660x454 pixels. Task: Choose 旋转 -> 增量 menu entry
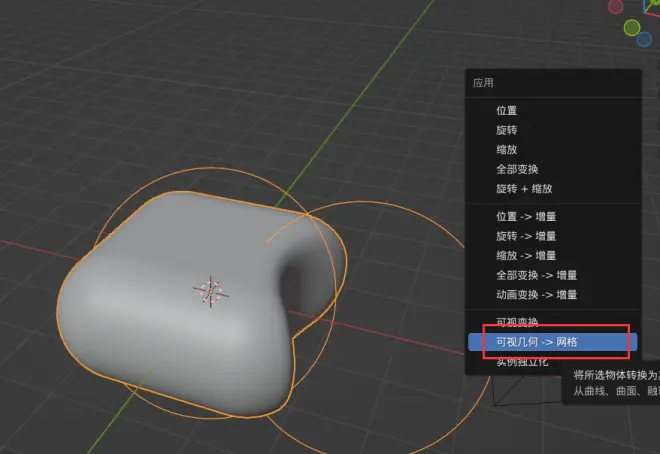coord(553,236)
